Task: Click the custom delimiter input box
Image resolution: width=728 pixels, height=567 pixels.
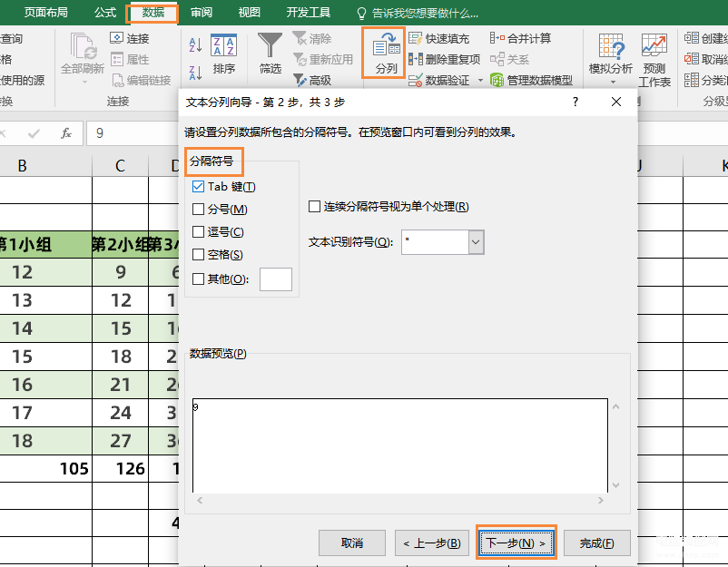Action: 276,279
